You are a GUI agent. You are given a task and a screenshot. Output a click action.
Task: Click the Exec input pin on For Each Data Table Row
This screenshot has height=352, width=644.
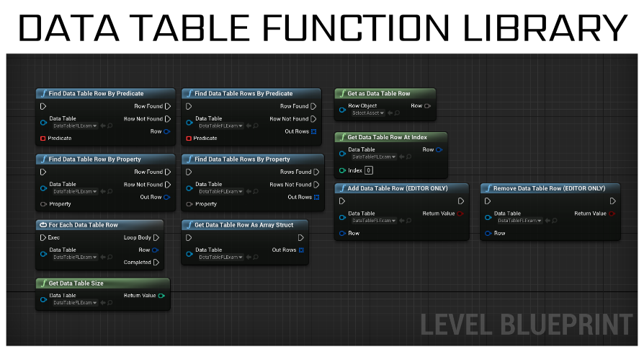coord(43,237)
